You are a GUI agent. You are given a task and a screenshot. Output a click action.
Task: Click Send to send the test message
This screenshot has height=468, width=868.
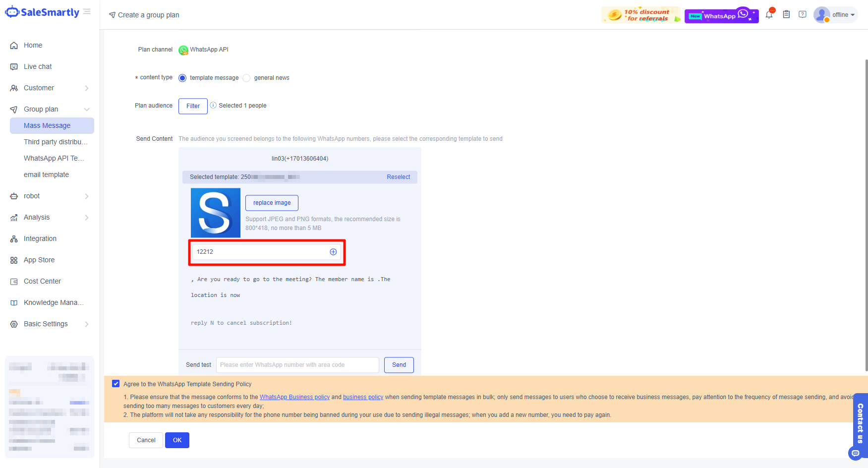pyautogui.click(x=399, y=365)
